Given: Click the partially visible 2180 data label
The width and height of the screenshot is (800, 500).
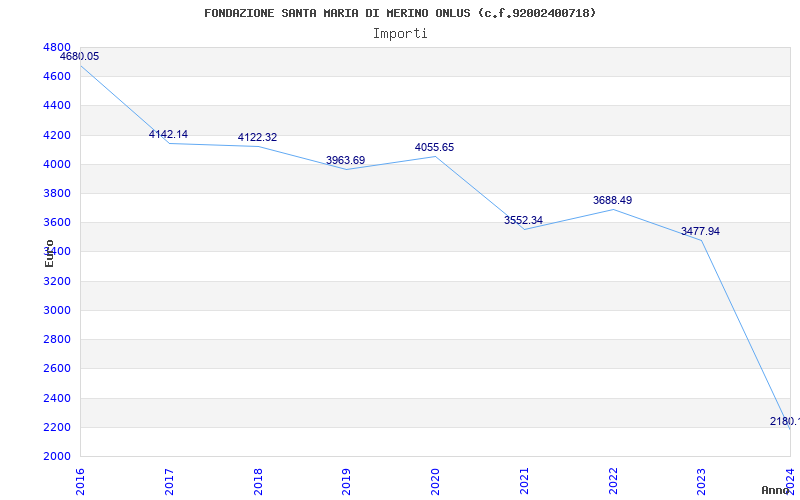Looking at the screenshot, I should click(x=785, y=421).
